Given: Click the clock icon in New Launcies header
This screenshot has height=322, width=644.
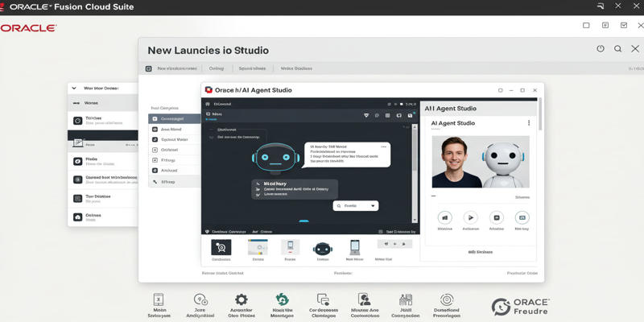Looking at the screenshot, I should pyautogui.click(x=600, y=49).
